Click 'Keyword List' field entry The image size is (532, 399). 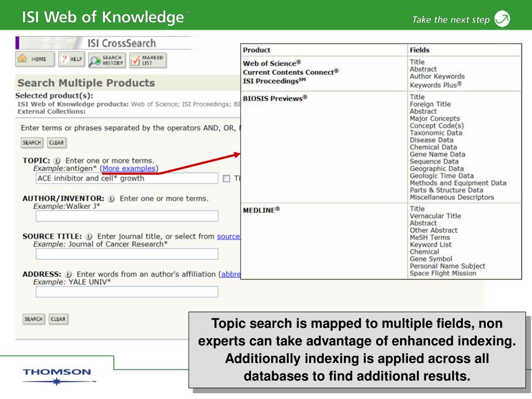pos(431,245)
